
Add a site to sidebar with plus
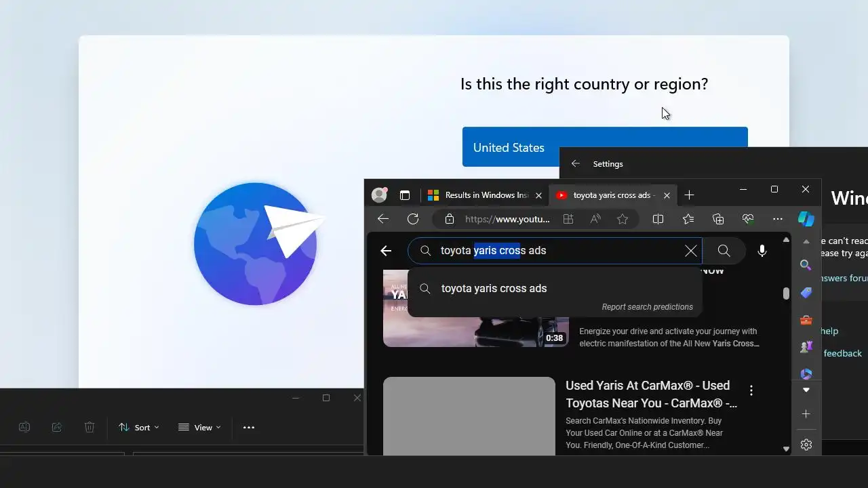coord(806,414)
